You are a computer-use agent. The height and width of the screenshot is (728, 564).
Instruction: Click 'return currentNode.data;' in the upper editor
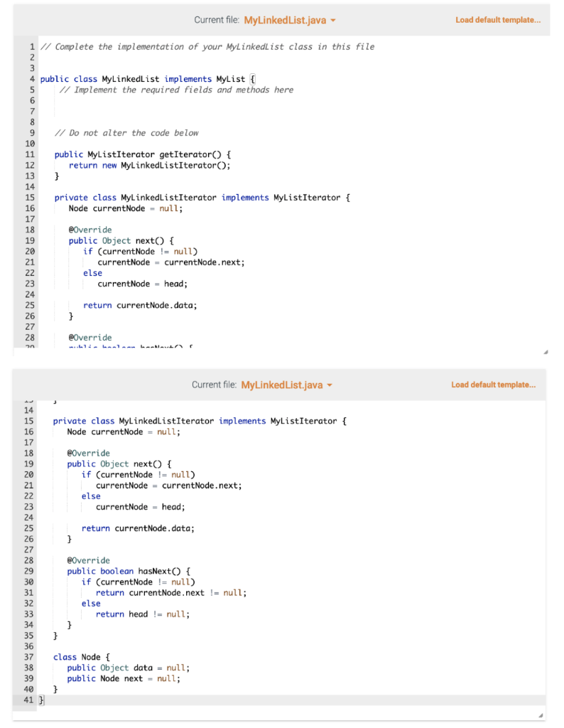pyautogui.click(x=140, y=305)
